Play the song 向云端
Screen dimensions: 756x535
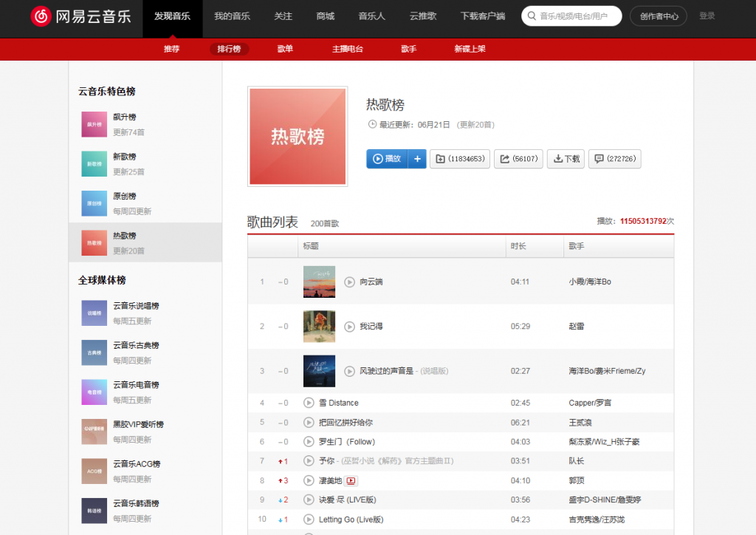[349, 282]
